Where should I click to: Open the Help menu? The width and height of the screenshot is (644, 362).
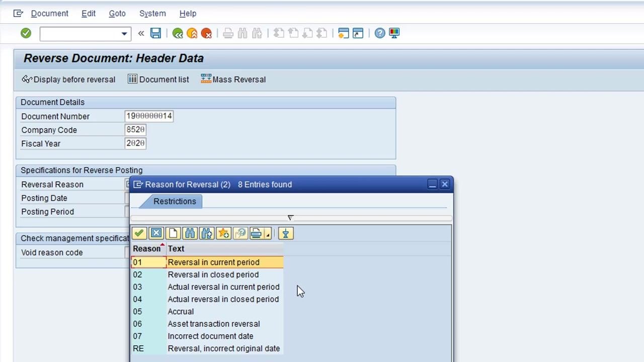188,14
